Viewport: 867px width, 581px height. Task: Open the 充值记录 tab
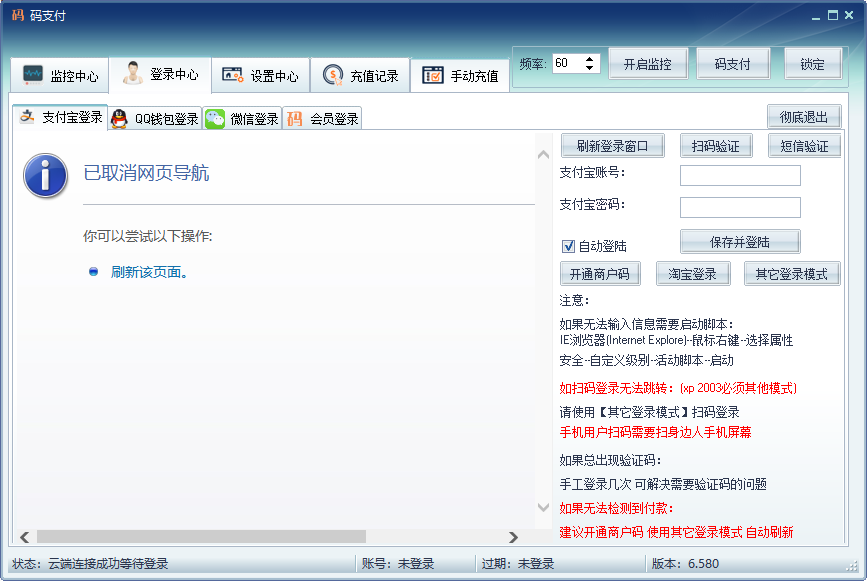(x=360, y=75)
